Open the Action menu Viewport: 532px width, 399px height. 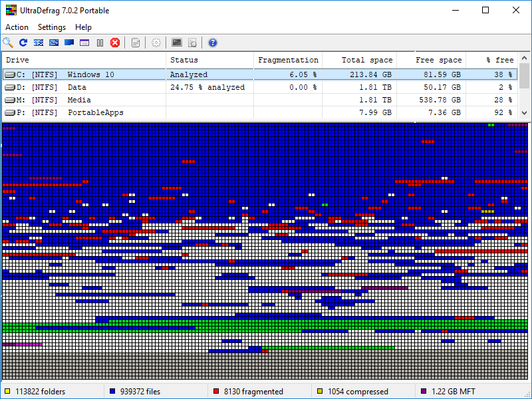pyautogui.click(x=17, y=27)
